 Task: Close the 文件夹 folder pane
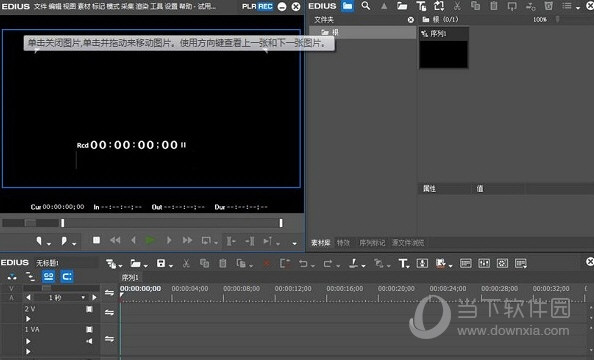411,20
